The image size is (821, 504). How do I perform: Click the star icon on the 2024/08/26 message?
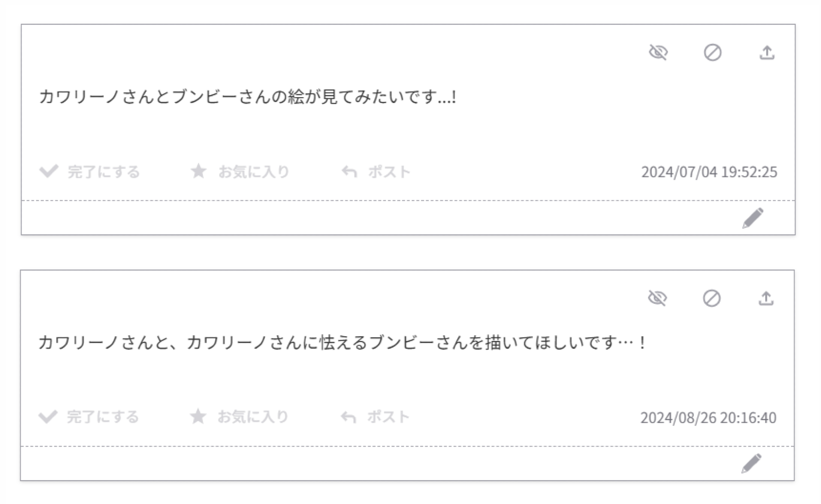(198, 417)
